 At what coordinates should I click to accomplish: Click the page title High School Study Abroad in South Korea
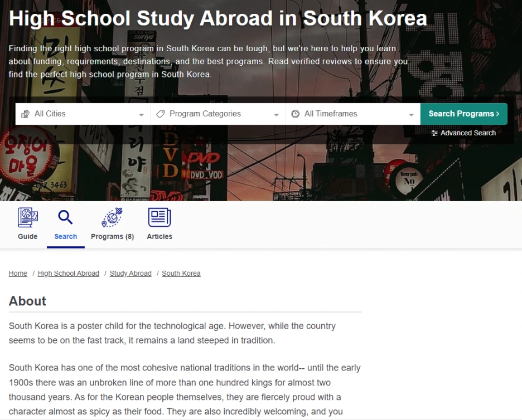pos(217,18)
